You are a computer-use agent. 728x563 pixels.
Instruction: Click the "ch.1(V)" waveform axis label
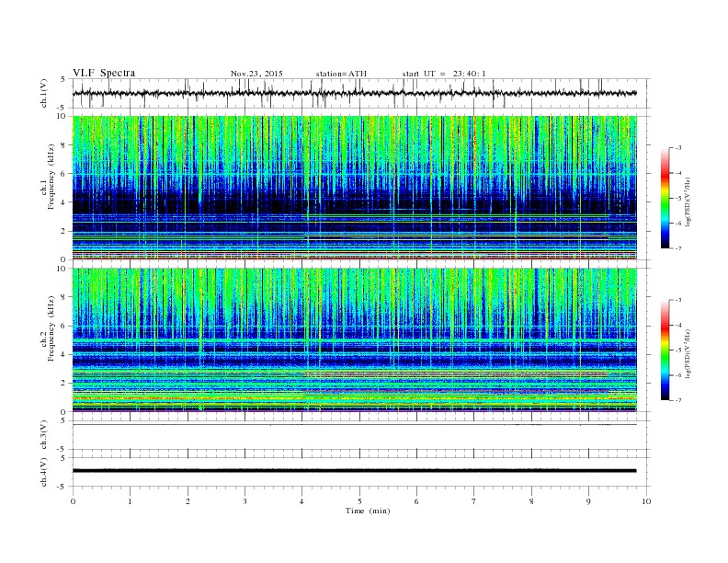[43, 93]
